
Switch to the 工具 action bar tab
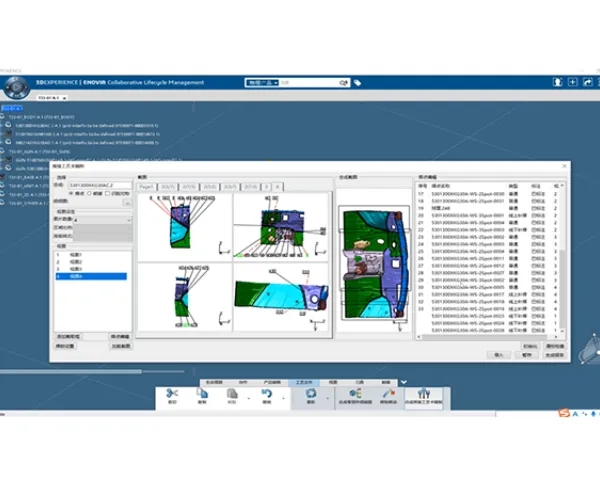[x=359, y=382]
